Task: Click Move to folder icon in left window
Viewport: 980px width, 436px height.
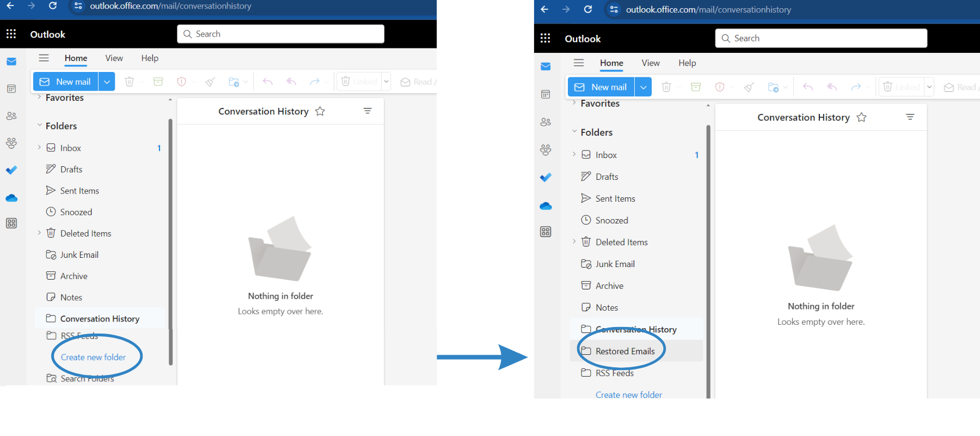Action: [234, 82]
